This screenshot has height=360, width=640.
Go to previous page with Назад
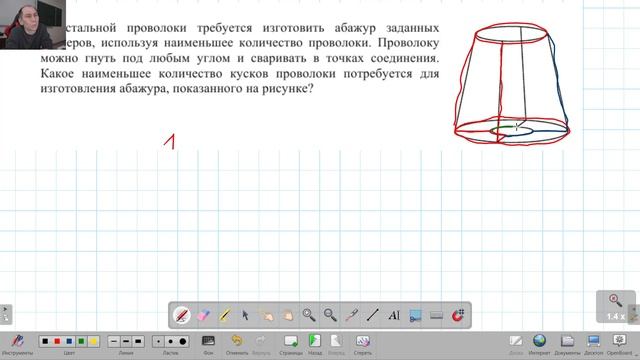(x=315, y=344)
